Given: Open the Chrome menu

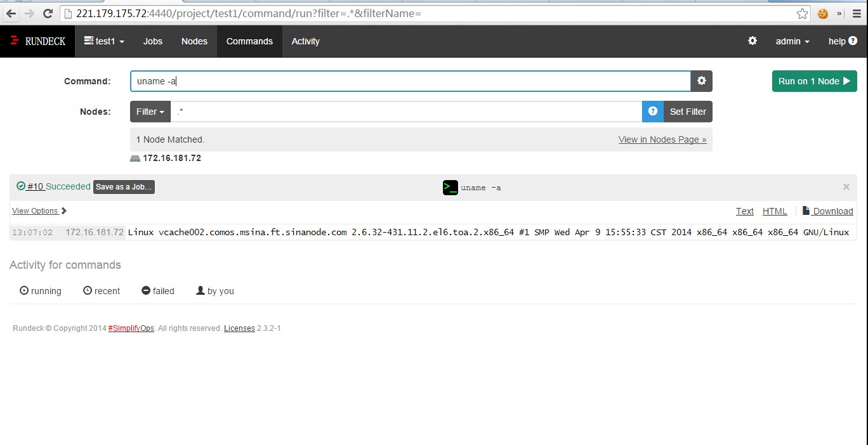Looking at the screenshot, I should tap(857, 13).
